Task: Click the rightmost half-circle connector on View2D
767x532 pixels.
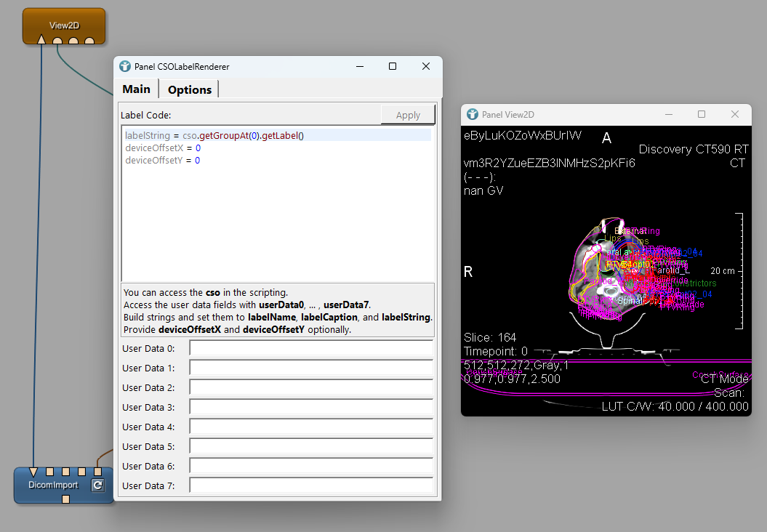Action: pos(89,41)
